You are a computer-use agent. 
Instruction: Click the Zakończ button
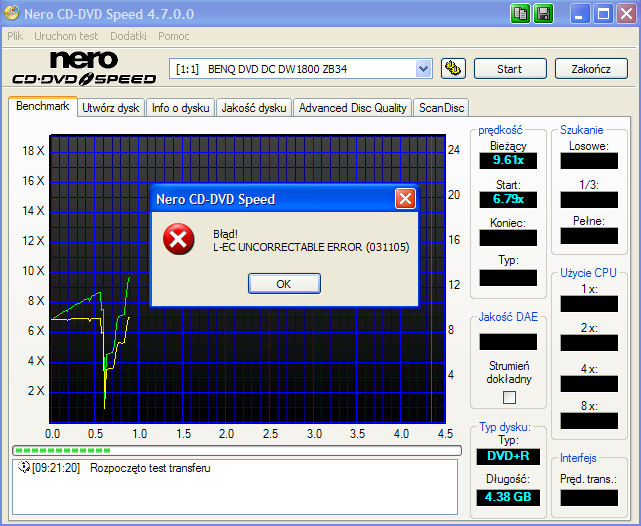[x=591, y=69]
